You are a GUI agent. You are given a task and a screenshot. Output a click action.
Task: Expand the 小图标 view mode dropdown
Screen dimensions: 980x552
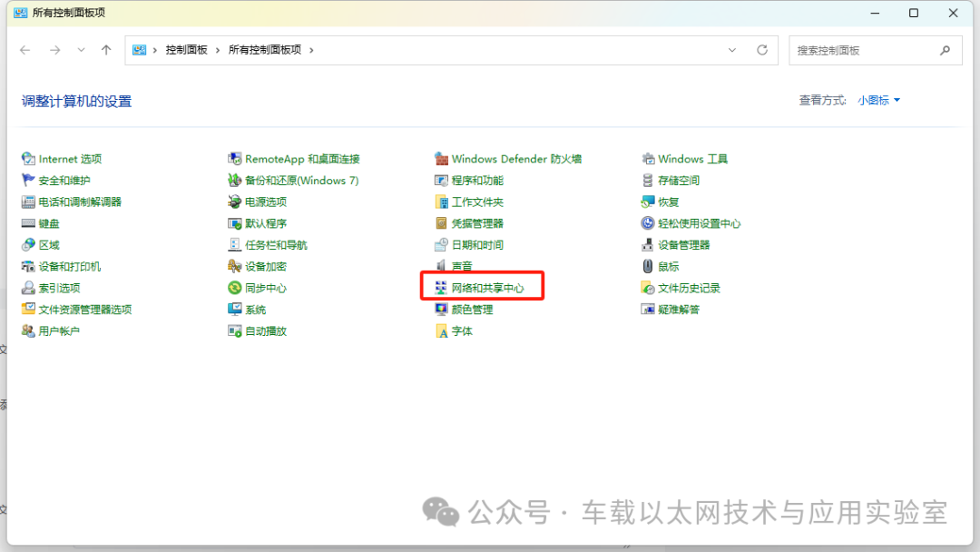pos(878,100)
